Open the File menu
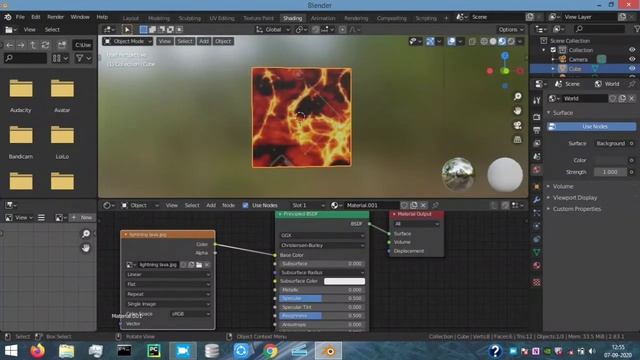 20,17
